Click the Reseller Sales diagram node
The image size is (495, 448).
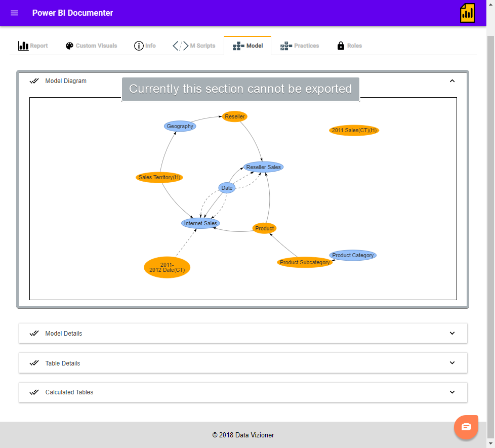coord(263,167)
